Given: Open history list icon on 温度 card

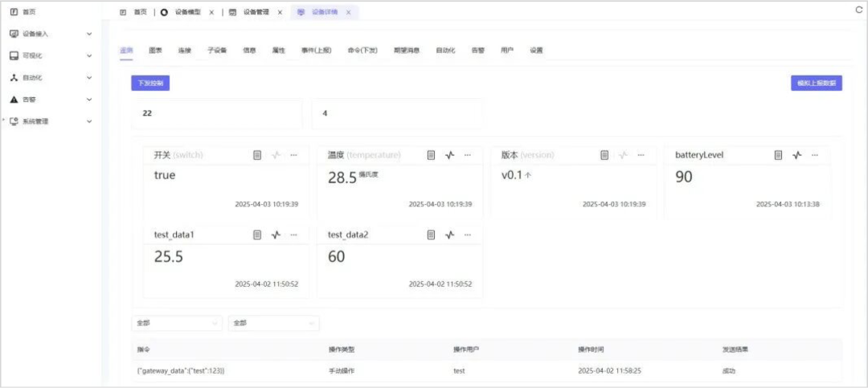Looking at the screenshot, I should pos(431,155).
